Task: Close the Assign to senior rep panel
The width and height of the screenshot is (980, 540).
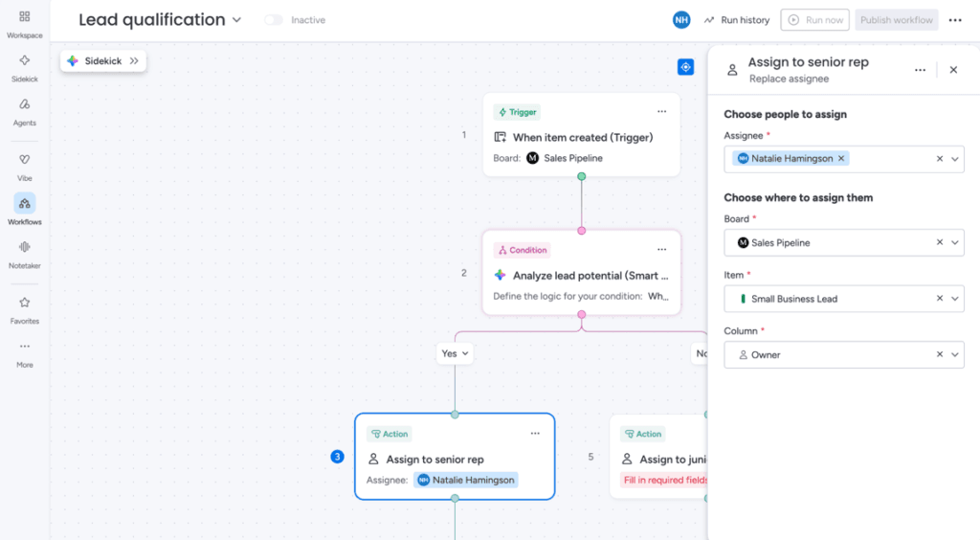Action: click(953, 70)
